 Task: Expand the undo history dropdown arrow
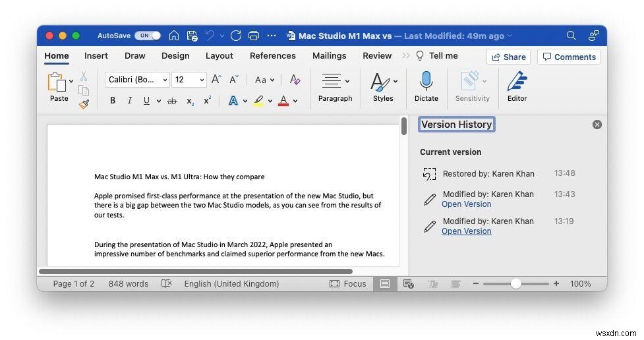click(x=222, y=36)
